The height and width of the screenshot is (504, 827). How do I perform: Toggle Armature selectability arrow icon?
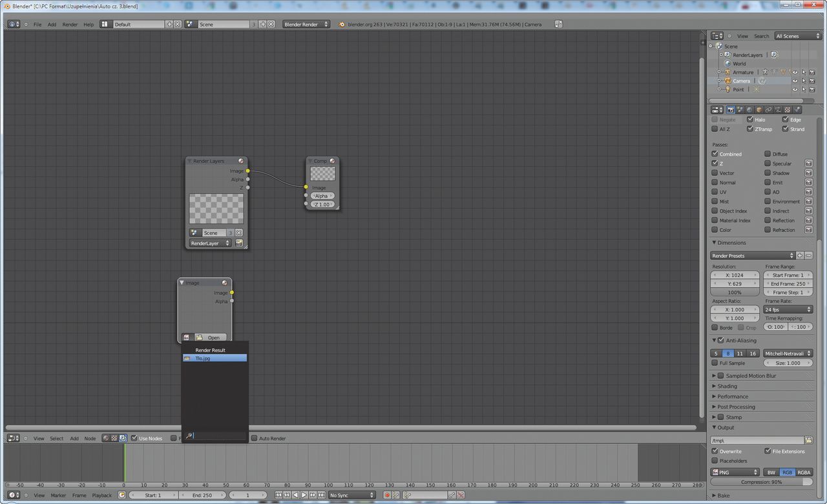(x=804, y=72)
